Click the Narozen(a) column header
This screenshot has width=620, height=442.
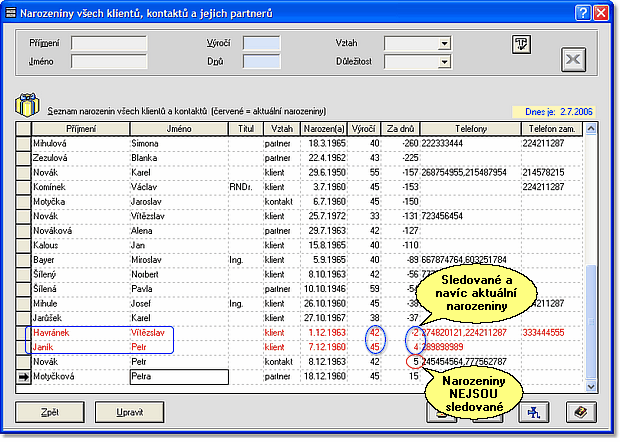[324, 129]
